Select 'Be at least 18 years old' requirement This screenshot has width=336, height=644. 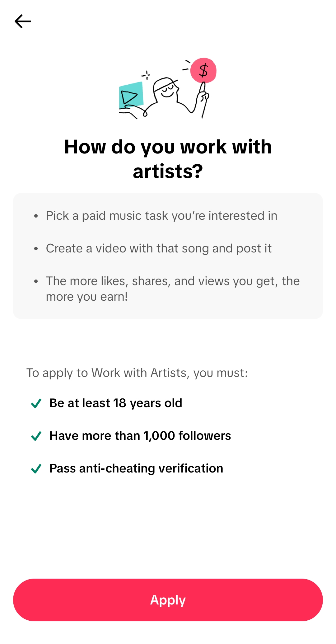click(116, 403)
